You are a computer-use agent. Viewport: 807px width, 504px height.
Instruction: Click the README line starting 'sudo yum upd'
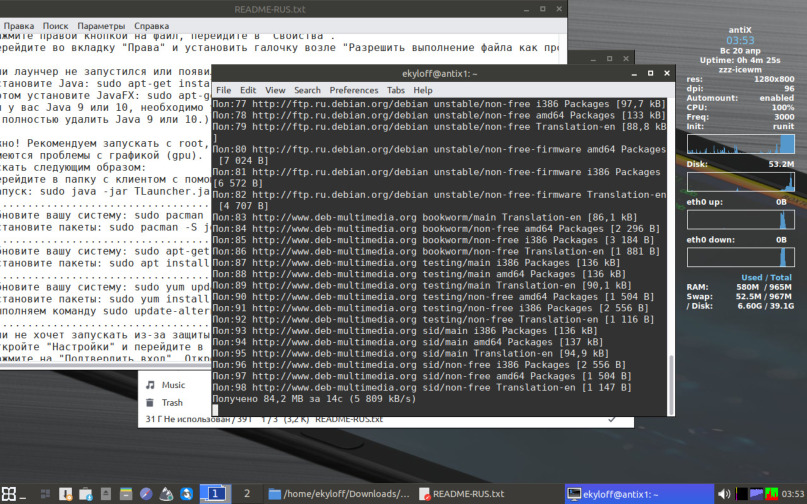pos(105,287)
